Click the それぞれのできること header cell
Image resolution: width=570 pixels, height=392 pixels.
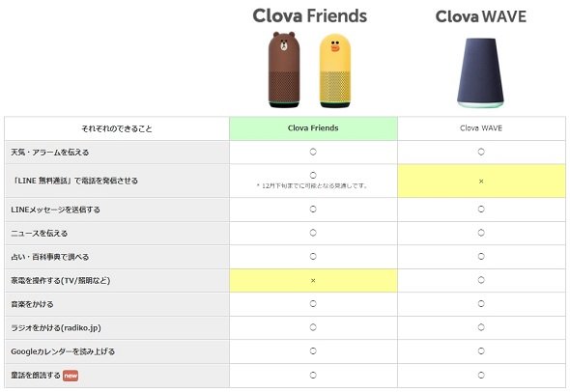pyautogui.click(x=117, y=128)
